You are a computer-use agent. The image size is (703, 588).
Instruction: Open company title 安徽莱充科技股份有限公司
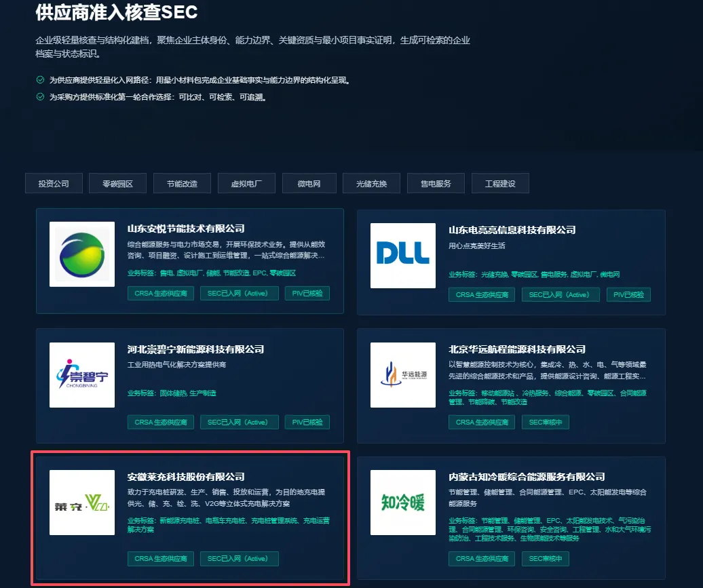186,476
